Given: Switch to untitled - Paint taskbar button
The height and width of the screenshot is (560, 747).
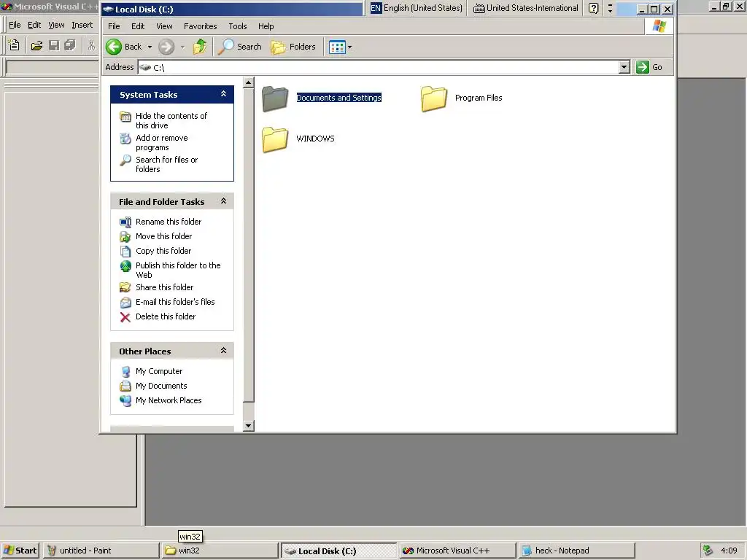Looking at the screenshot, I should [x=101, y=551].
